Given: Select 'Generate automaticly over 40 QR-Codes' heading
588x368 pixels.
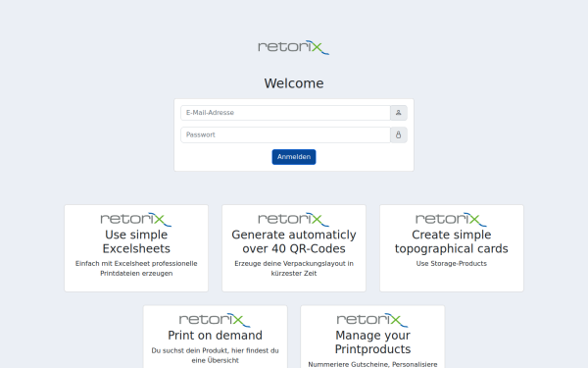Looking at the screenshot, I should [294, 241].
